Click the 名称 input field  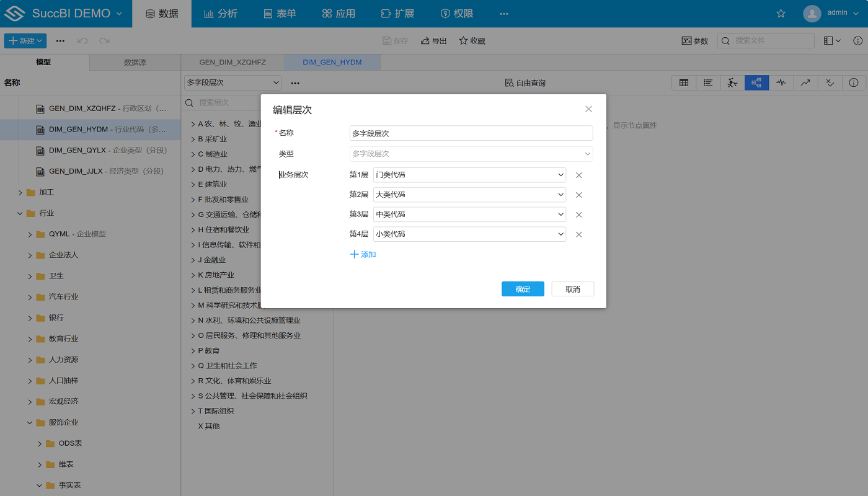(471, 133)
